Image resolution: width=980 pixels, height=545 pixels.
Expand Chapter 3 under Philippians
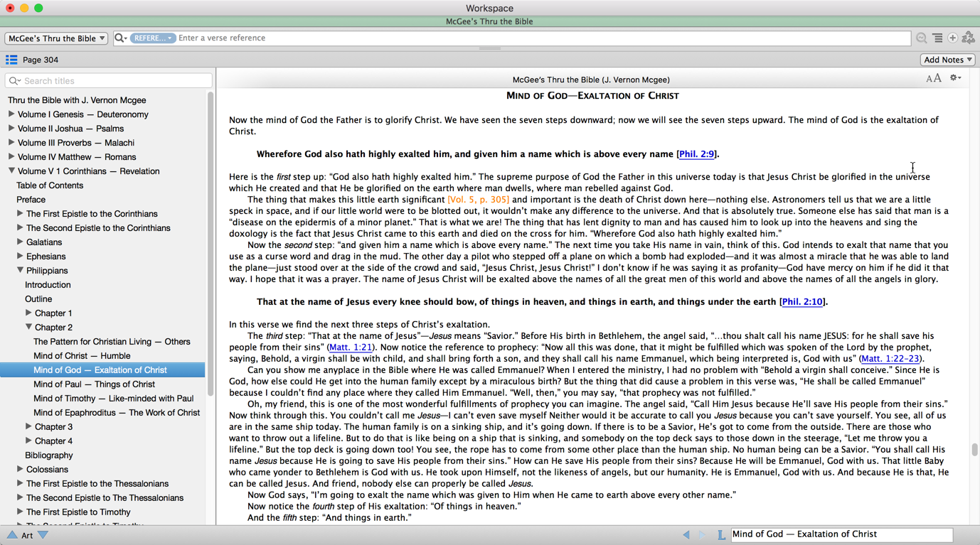(x=28, y=426)
